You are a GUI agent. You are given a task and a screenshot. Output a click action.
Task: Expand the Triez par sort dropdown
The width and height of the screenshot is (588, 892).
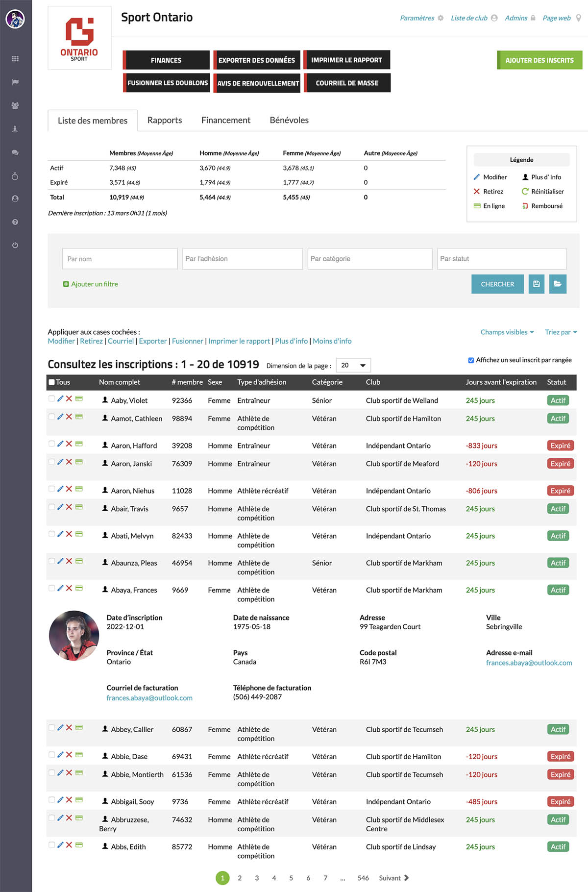(x=561, y=332)
